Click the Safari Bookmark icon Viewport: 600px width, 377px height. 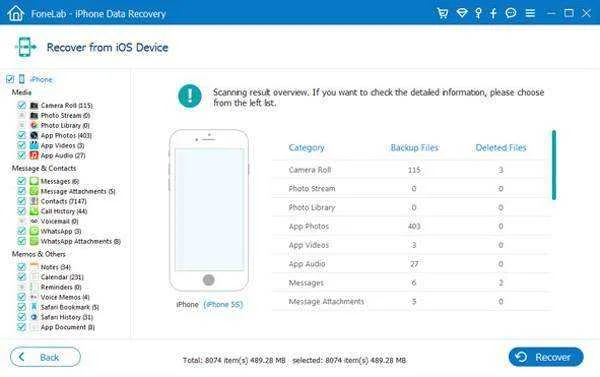(x=34, y=307)
